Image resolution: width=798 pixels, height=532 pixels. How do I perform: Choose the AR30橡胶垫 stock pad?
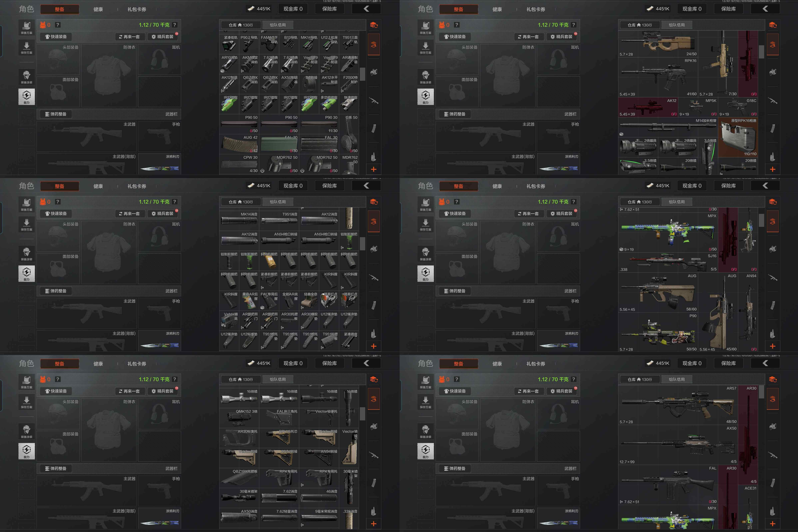(x=309, y=321)
